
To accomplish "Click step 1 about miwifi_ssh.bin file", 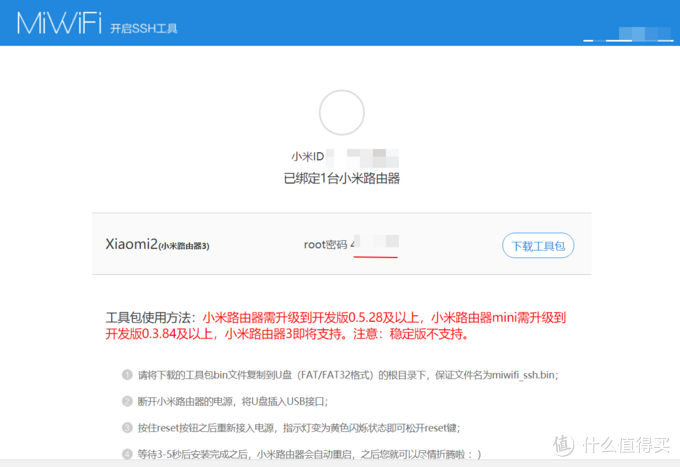I will [348, 375].
